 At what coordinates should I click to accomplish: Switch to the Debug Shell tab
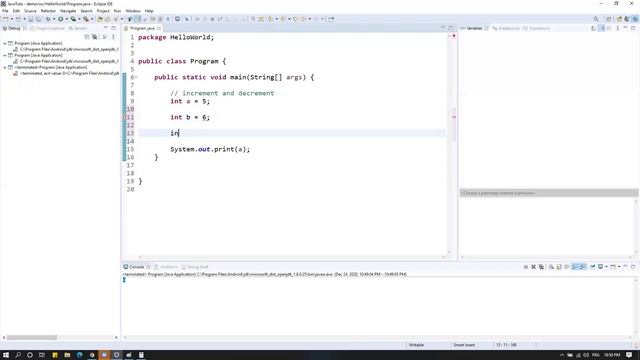pyautogui.click(x=195, y=267)
